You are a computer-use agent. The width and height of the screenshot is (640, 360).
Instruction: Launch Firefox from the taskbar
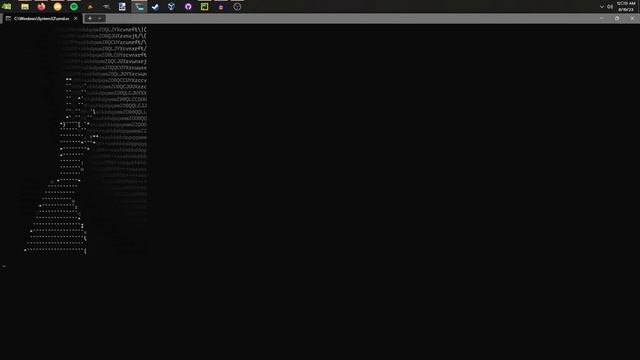pyautogui.click(x=41, y=7)
